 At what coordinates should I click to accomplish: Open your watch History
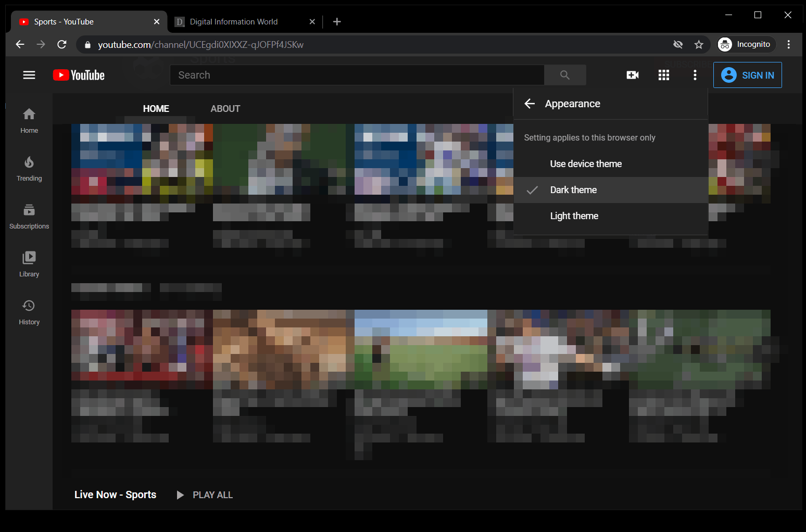pyautogui.click(x=29, y=311)
